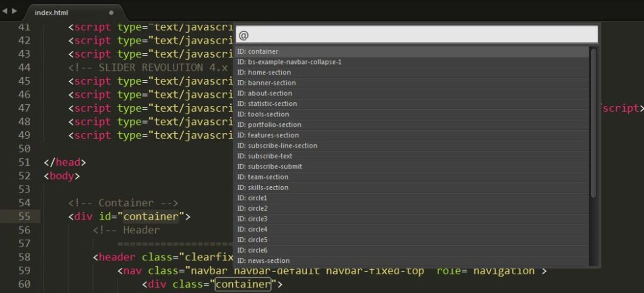Place cursor on the closing head tag
Screen dimensions: 644x293
coord(65,162)
